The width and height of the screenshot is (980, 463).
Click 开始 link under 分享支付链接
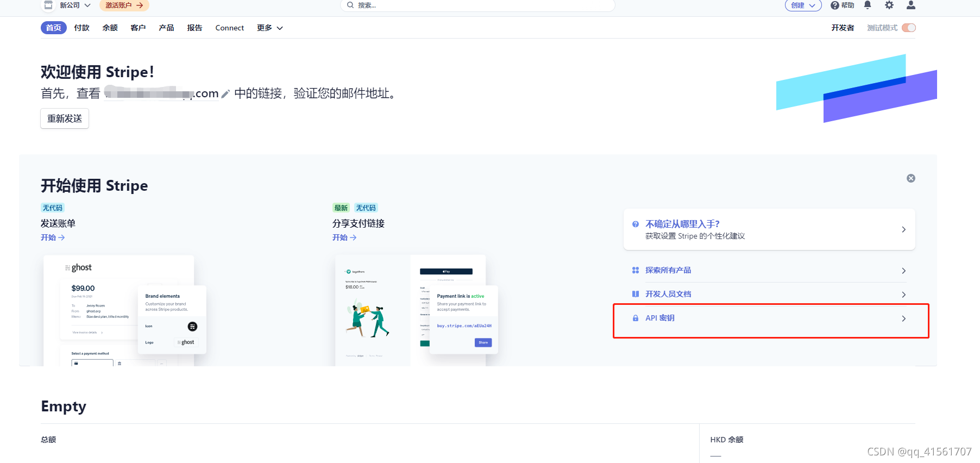344,237
